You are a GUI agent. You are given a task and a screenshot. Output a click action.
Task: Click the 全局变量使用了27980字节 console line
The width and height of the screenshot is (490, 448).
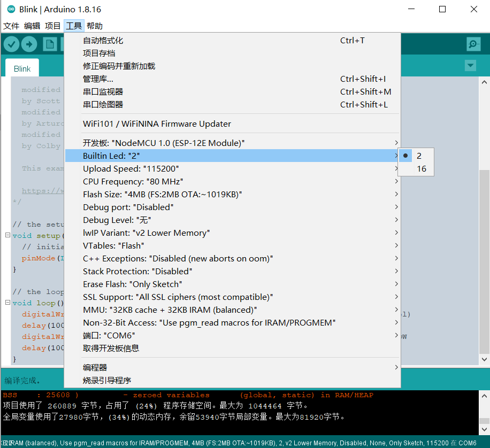[x=174, y=417]
